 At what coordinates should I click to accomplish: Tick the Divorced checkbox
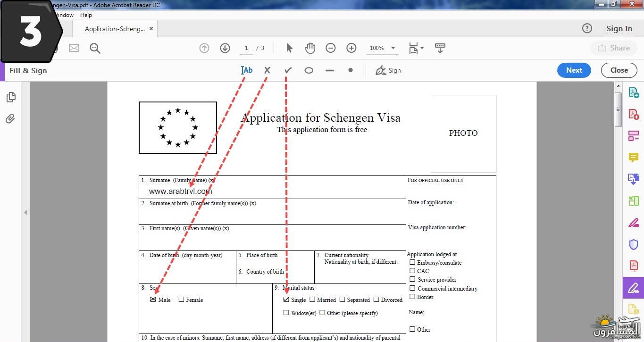tap(376, 299)
